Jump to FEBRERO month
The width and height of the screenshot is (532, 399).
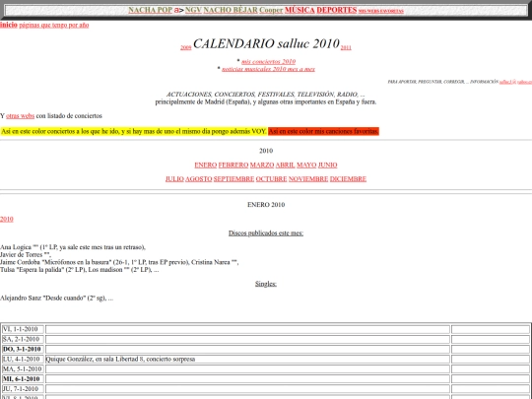point(233,165)
